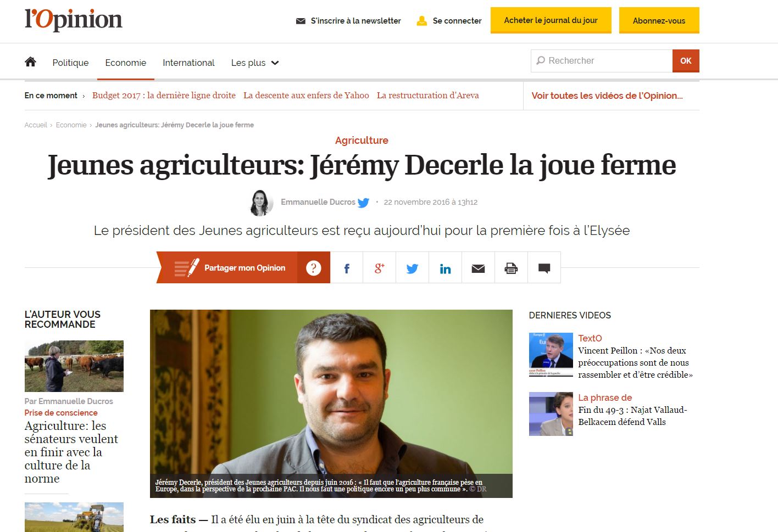
Task: Open Vincent Peillon video thumbnail
Action: click(551, 354)
